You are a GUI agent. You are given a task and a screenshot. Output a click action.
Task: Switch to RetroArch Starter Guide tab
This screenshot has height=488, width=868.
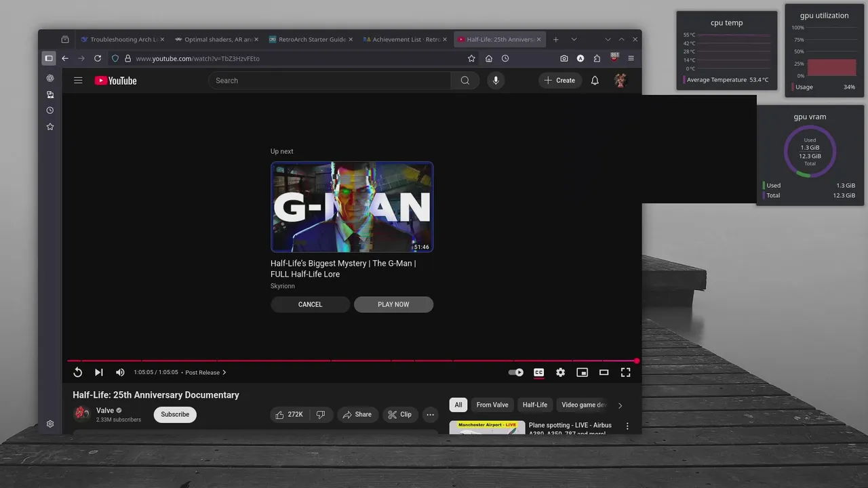(x=311, y=39)
